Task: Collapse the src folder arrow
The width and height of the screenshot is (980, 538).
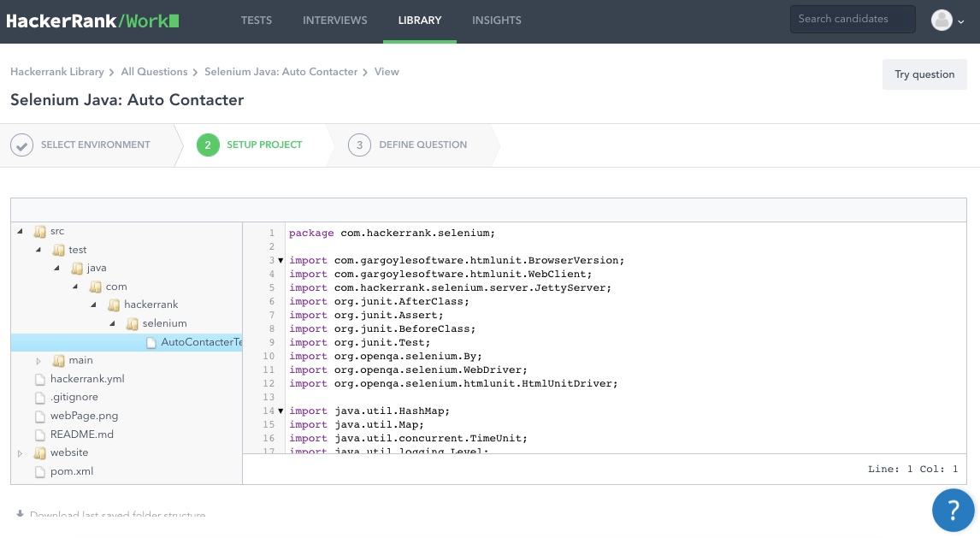Action: tap(20, 231)
